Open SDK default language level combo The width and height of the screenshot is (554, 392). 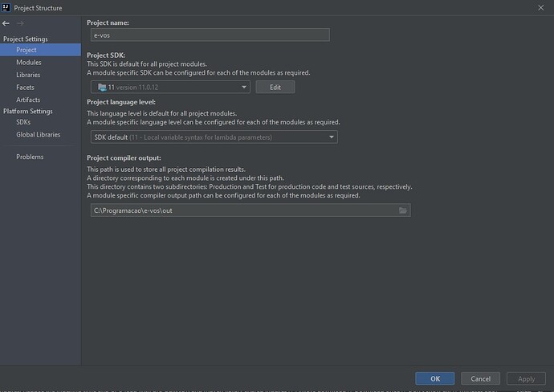pos(214,137)
